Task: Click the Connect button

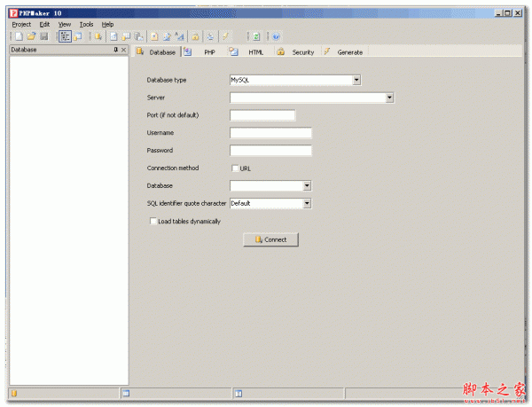Action: click(270, 239)
